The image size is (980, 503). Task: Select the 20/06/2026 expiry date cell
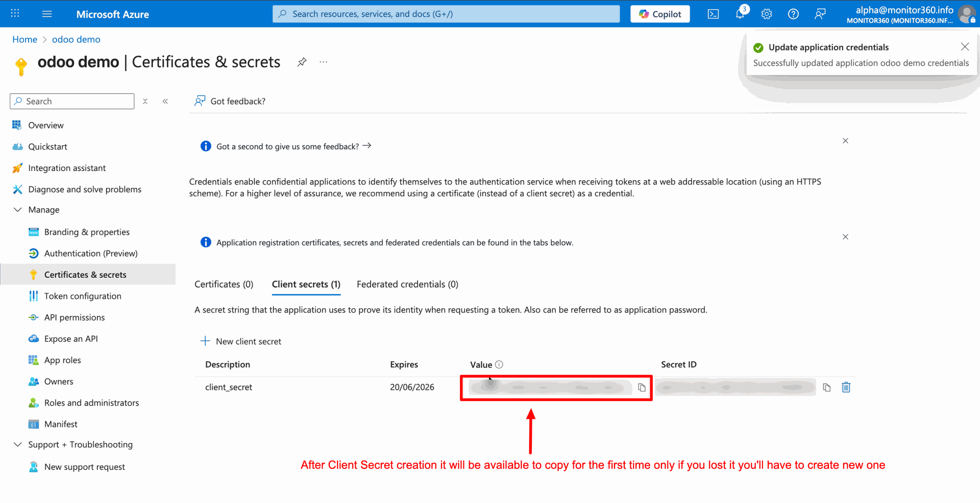click(x=412, y=387)
